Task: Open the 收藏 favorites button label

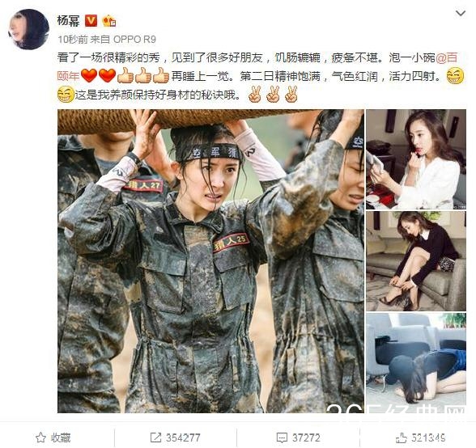Action: 61,437
